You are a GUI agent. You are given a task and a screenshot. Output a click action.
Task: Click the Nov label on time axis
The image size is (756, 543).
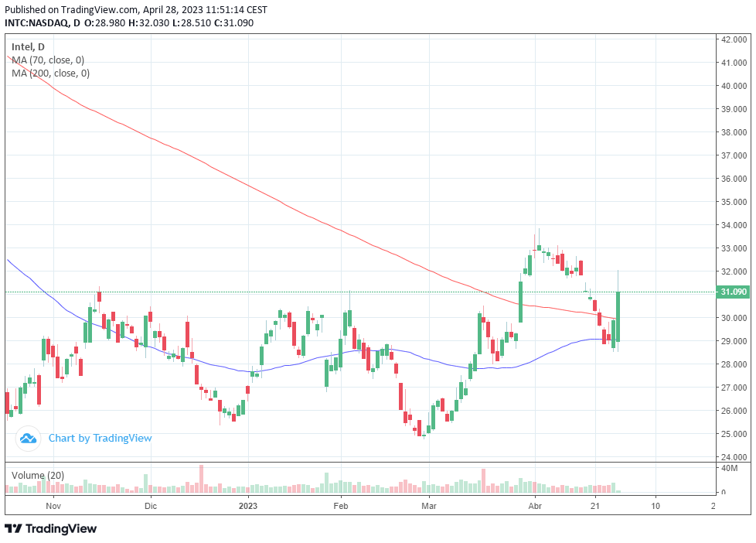coord(53,506)
